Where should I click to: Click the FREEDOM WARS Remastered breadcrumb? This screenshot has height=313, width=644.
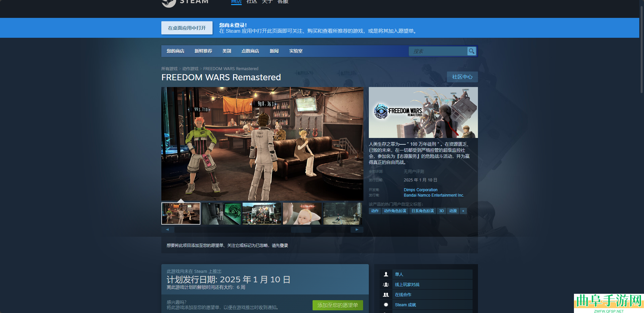[x=231, y=69]
